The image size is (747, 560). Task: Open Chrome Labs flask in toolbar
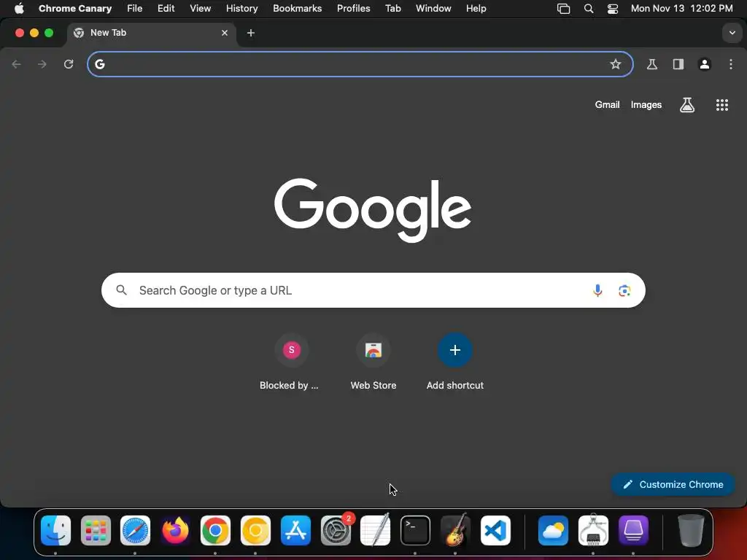(x=652, y=64)
